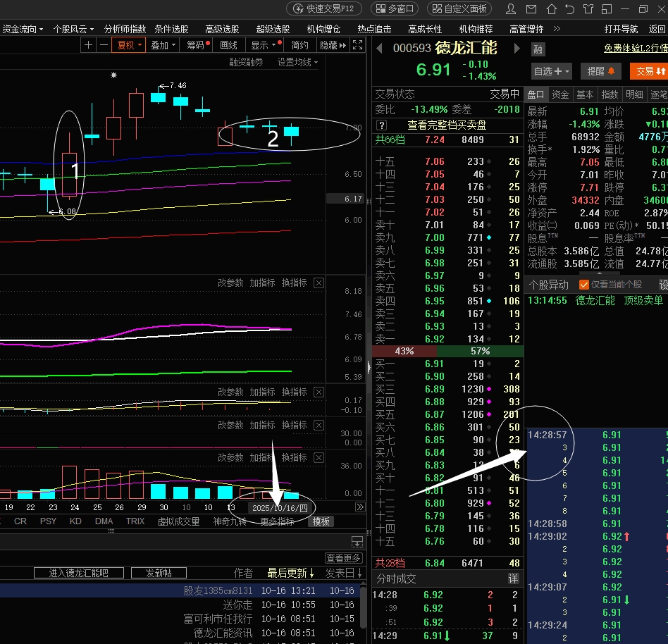Open the 快速交易F12 quick trade button
Viewport: 668px width, 644px height.
[x=324, y=8]
